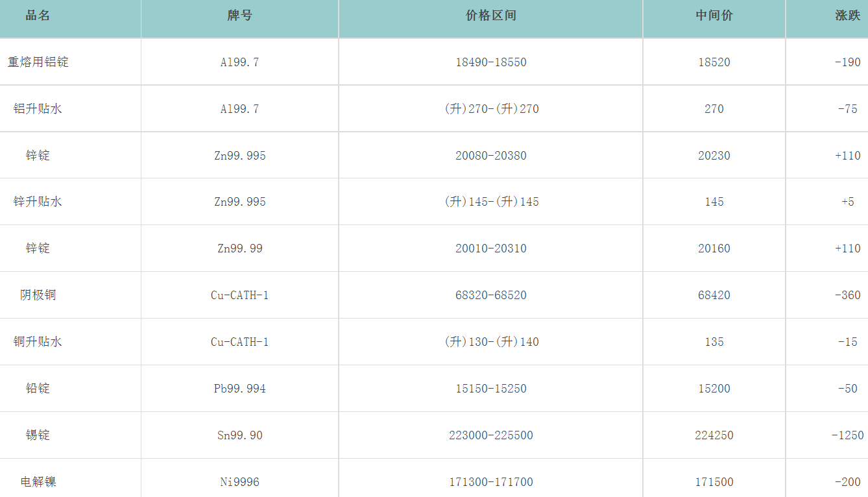Image resolution: width=868 pixels, height=497 pixels.
Task: Click the 牌号 column header
Action: coord(239,16)
